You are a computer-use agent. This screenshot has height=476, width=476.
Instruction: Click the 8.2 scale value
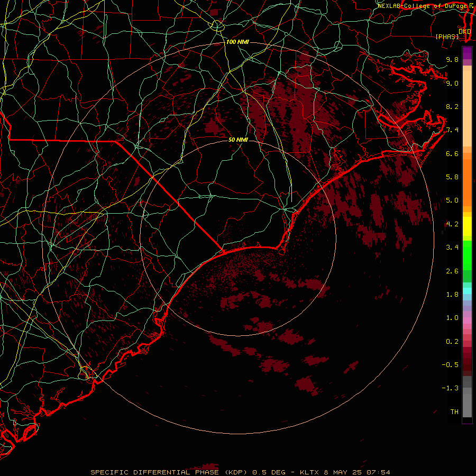tap(452, 106)
